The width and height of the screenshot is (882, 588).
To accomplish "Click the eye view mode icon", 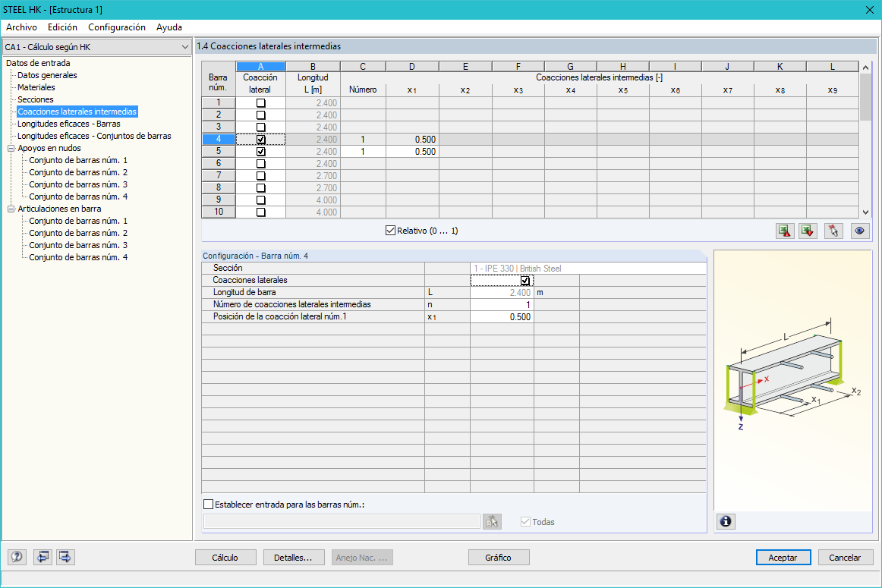I will coord(859,231).
